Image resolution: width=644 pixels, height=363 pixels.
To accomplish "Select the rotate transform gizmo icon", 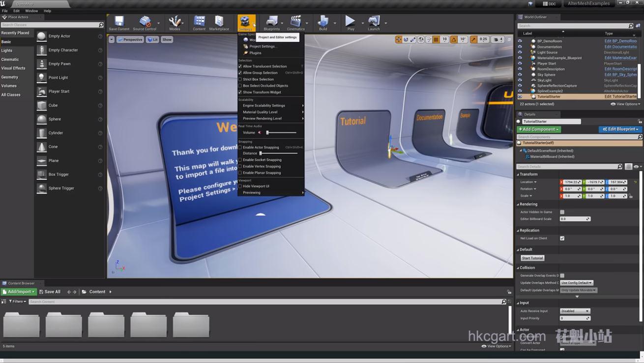I will coord(406,39).
